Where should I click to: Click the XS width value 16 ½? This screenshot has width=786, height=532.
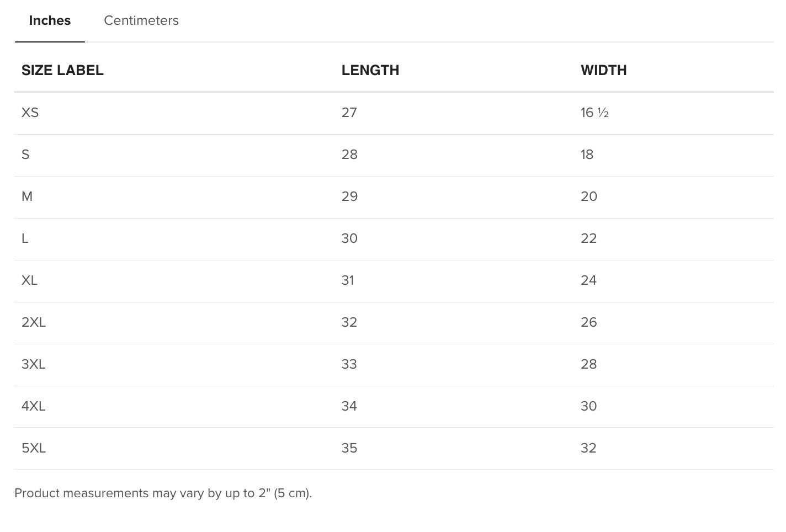point(594,113)
